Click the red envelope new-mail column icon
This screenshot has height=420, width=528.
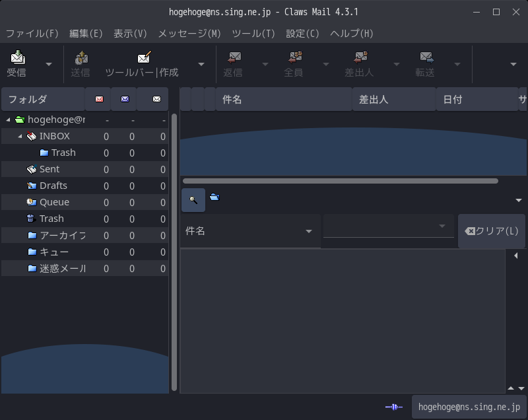click(x=100, y=99)
